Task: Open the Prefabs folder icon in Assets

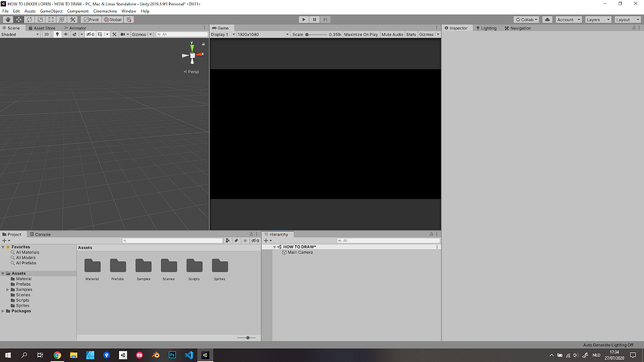Action: [118, 266]
